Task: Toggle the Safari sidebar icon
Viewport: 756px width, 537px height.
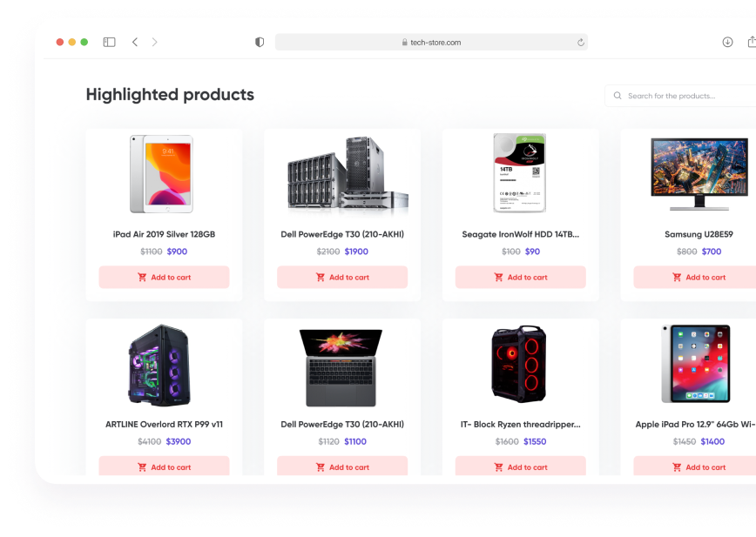Action: pyautogui.click(x=110, y=43)
